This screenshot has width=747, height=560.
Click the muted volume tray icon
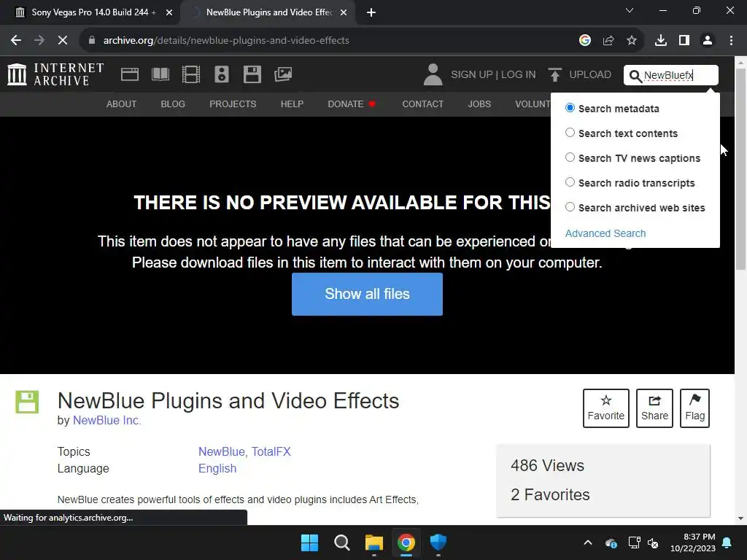point(653,542)
